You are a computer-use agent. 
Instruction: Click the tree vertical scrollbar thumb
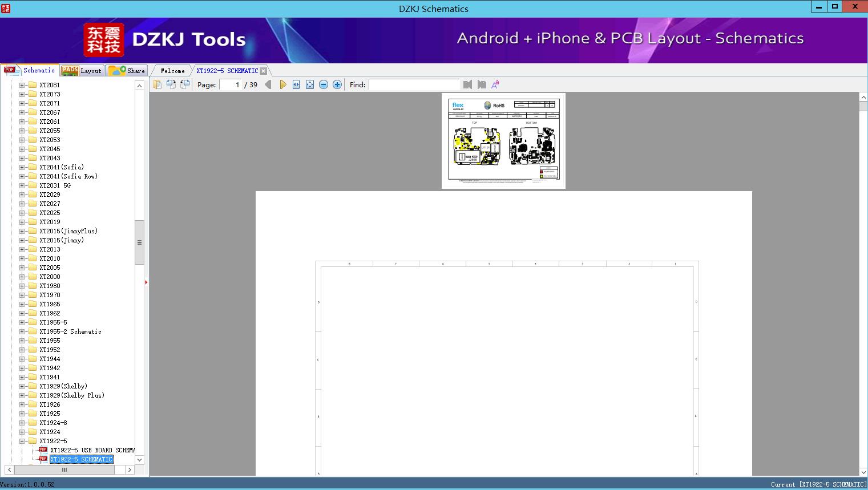coord(139,242)
